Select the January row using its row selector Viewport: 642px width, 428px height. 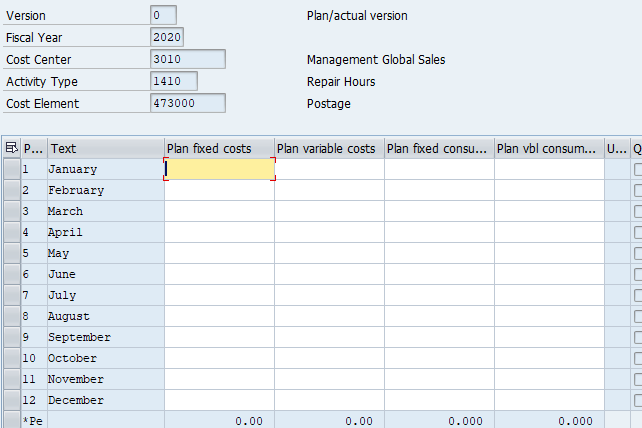click(11, 170)
